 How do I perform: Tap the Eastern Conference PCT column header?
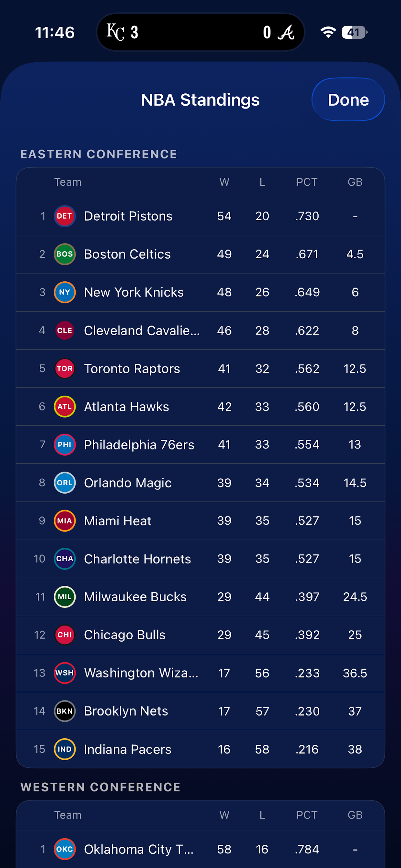coord(307,182)
